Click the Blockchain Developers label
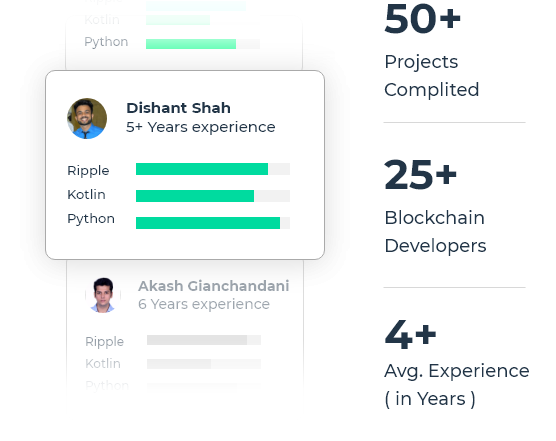This screenshot has width=556, height=441. pos(435,231)
